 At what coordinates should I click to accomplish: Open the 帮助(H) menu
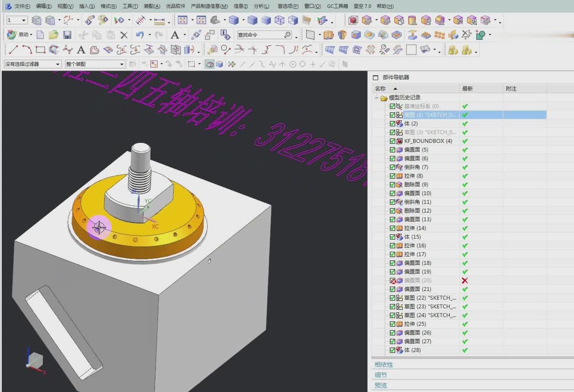point(385,6)
